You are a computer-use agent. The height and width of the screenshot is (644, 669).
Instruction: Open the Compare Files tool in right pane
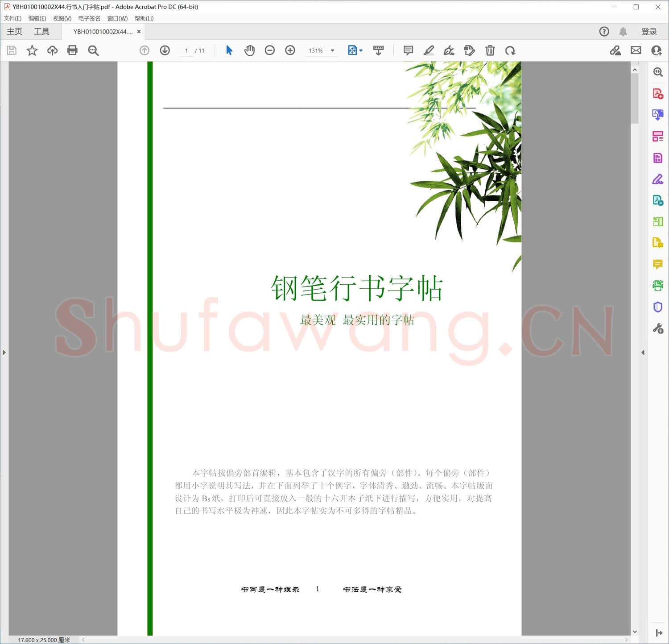click(658, 221)
